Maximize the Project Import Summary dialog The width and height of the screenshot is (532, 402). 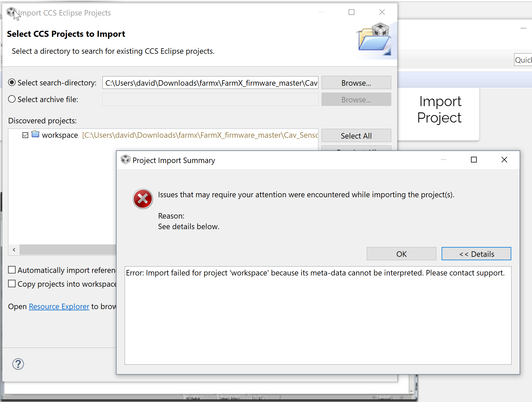coord(474,160)
